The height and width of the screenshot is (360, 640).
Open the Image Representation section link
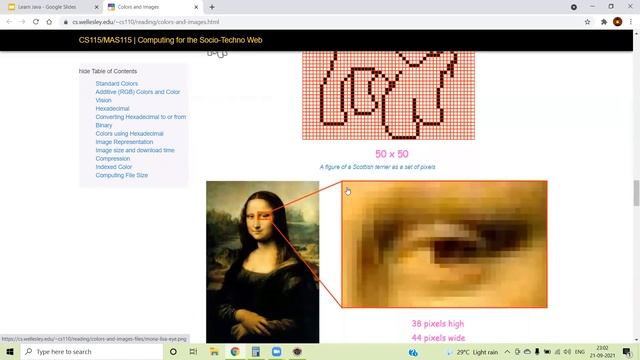[124, 142]
